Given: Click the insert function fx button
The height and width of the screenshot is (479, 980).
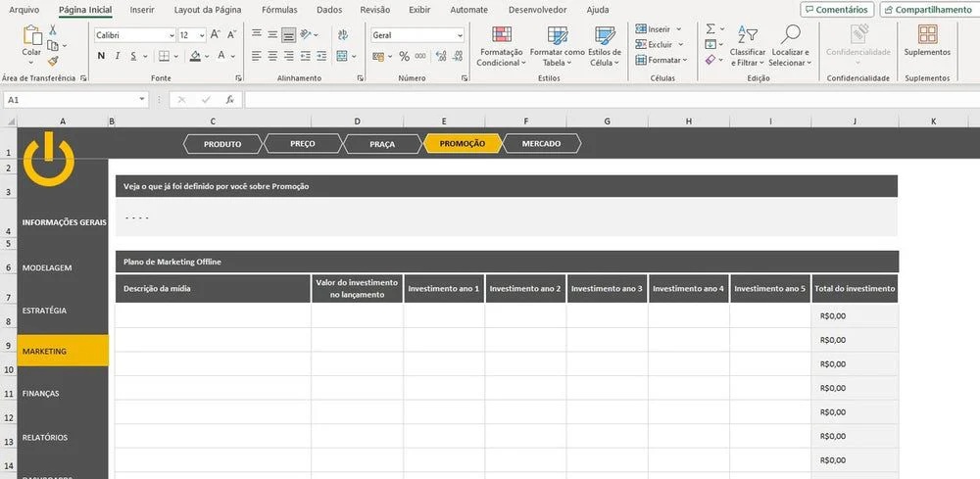Looking at the screenshot, I should click(x=230, y=99).
